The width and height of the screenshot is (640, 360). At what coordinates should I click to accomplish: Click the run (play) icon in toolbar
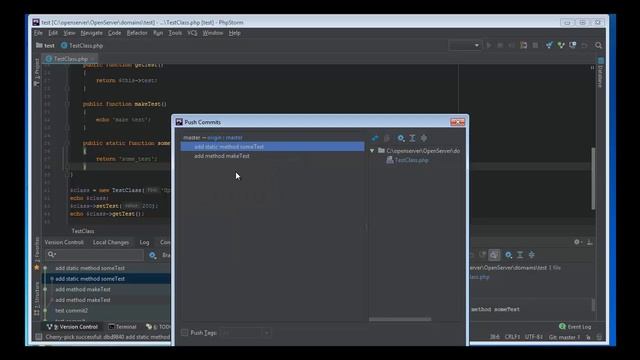[x=489, y=45]
